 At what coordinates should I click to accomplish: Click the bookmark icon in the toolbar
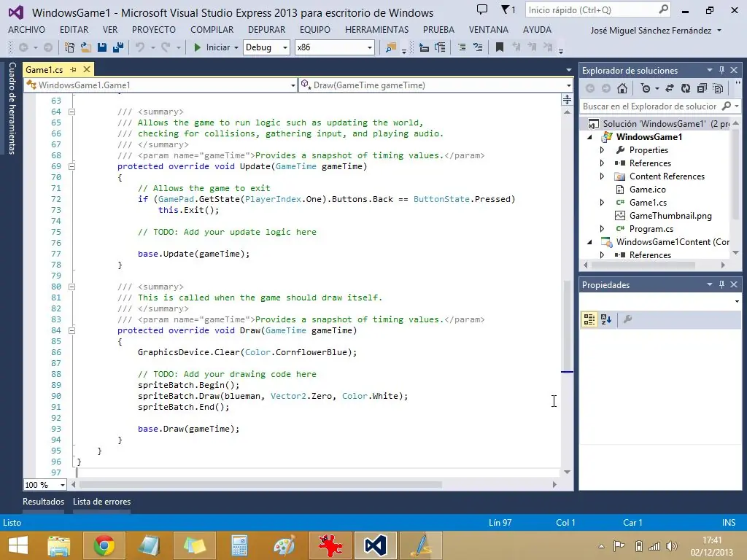tap(500, 47)
